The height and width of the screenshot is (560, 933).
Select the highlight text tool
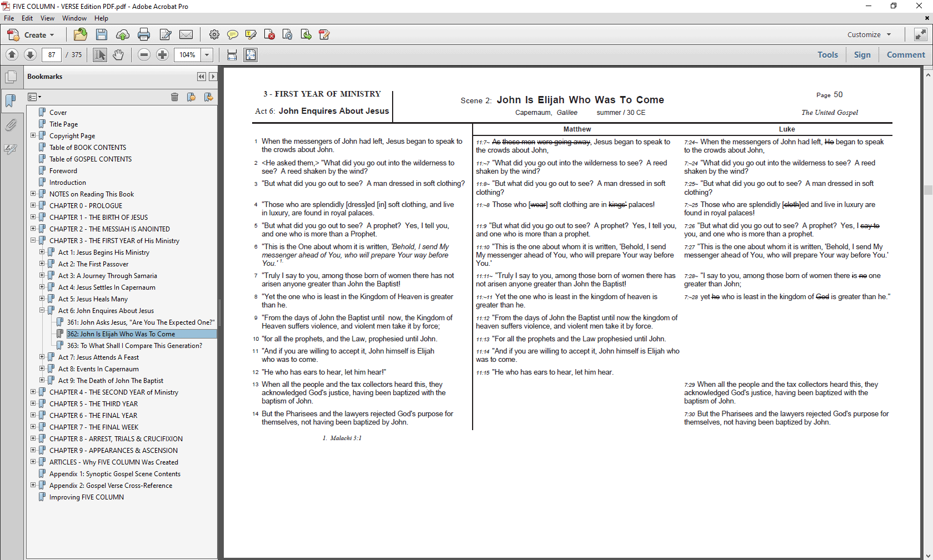tap(251, 35)
